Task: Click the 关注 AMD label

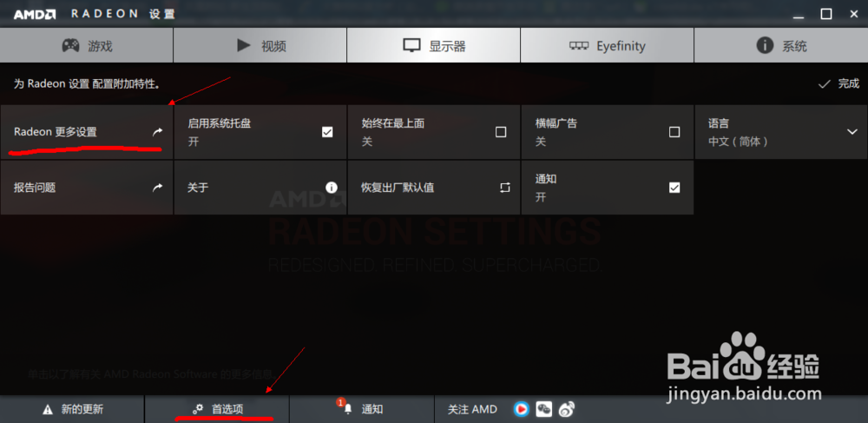Action: (472, 410)
